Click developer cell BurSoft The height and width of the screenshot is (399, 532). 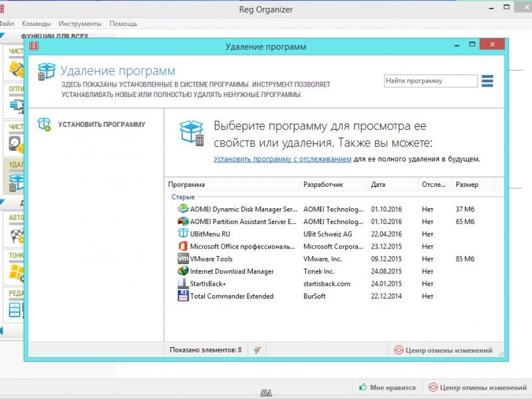coord(314,296)
